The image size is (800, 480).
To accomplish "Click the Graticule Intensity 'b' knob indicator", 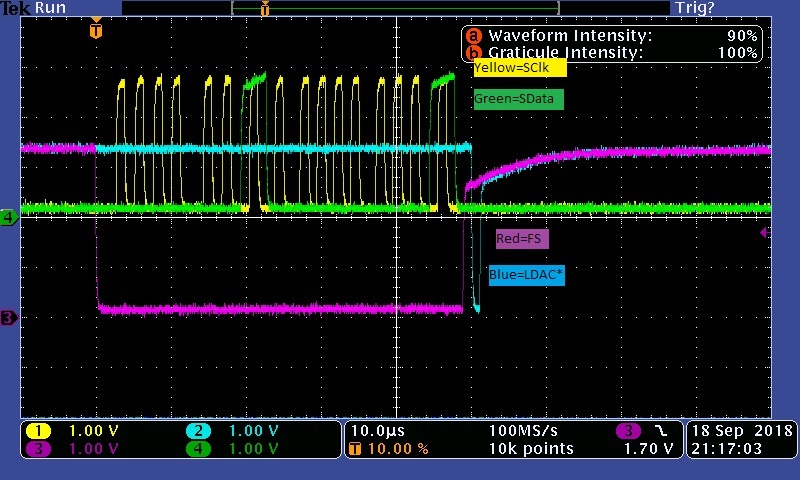I will (x=474, y=53).
